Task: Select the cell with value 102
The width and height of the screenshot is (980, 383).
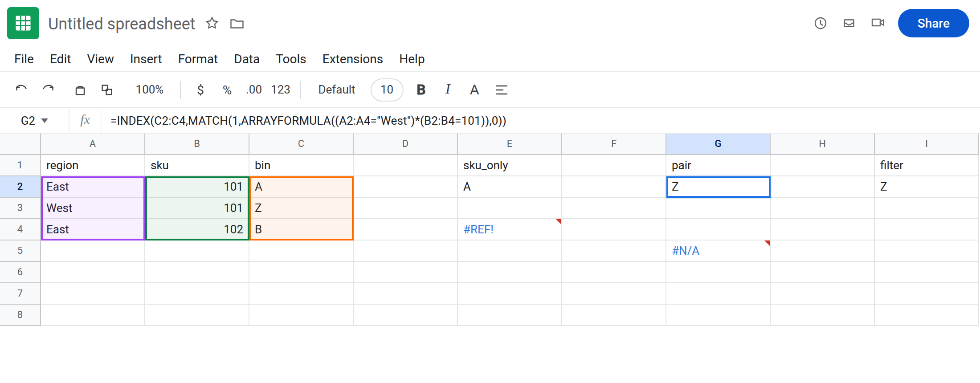Action: 197,229
